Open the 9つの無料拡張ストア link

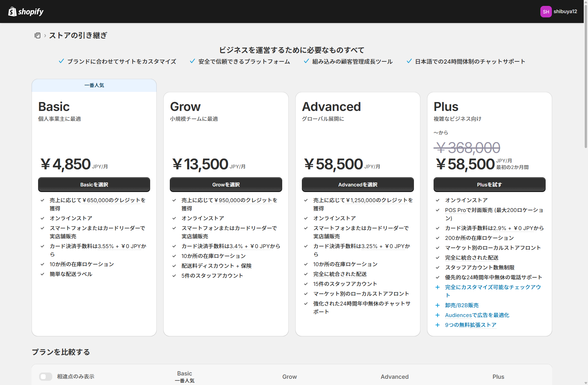470,325
